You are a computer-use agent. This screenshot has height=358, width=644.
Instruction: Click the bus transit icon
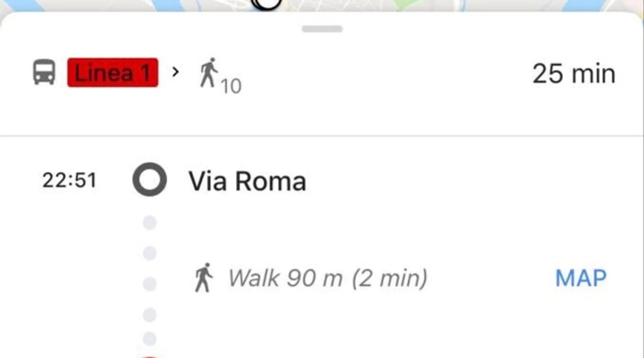(x=44, y=72)
